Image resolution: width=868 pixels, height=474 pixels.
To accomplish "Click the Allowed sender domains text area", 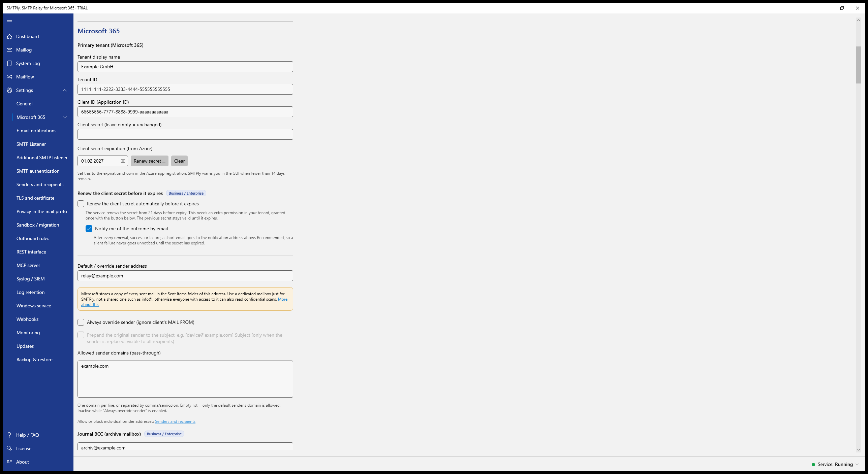I will (185, 379).
